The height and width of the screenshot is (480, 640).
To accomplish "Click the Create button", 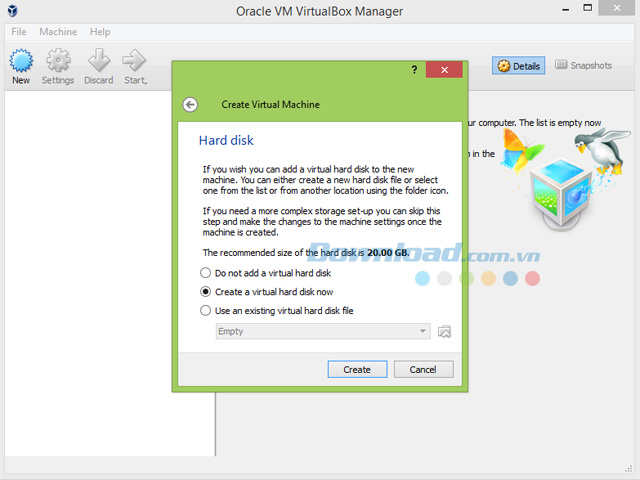I will pyautogui.click(x=357, y=369).
